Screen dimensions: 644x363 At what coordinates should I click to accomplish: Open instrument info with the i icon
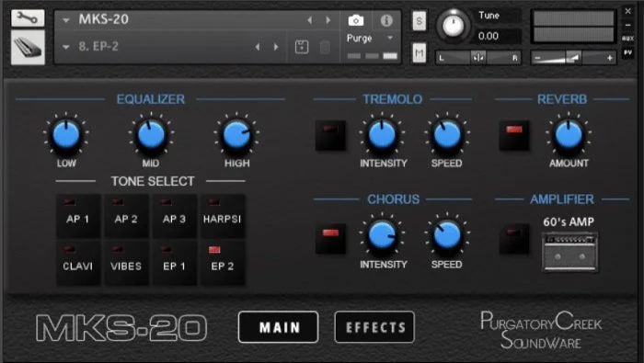tap(386, 20)
